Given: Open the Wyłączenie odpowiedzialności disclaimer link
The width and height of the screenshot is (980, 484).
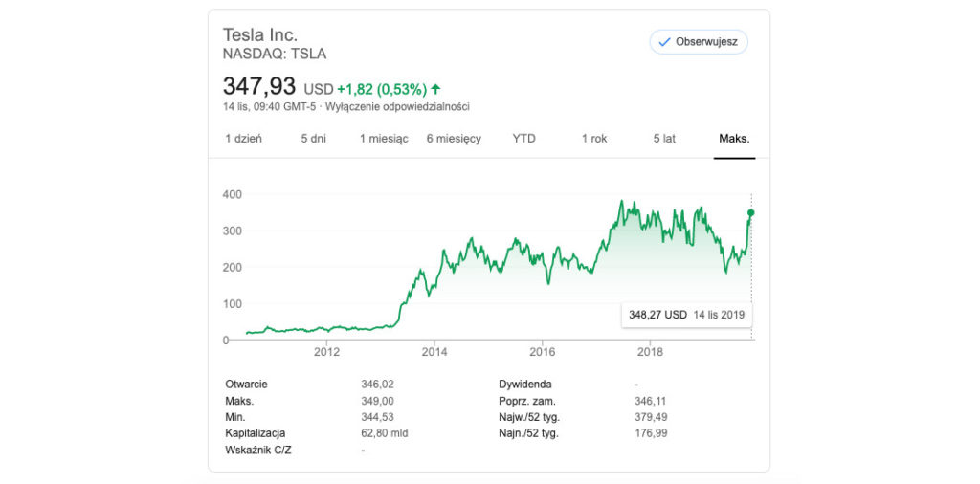Looking at the screenshot, I should 397,106.
